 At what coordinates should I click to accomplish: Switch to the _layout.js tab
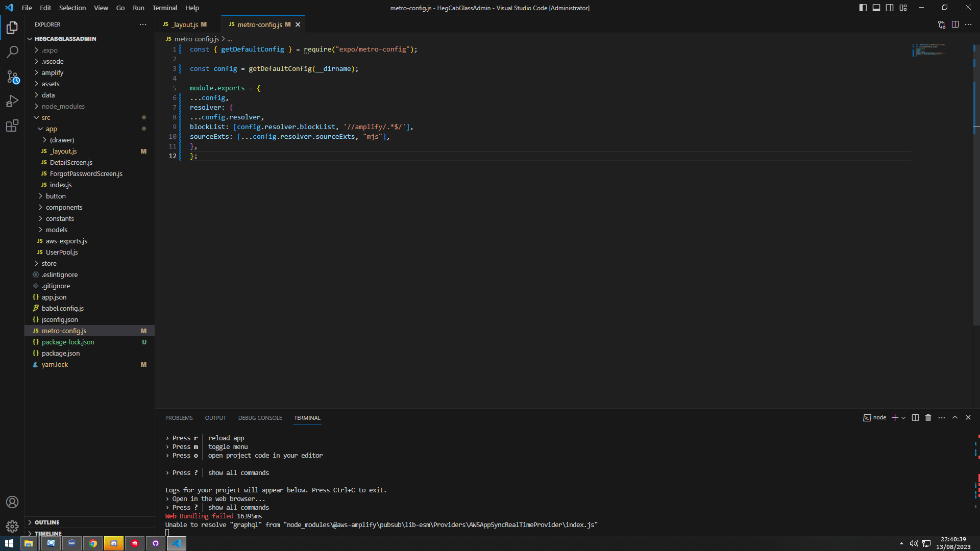pos(185,24)
